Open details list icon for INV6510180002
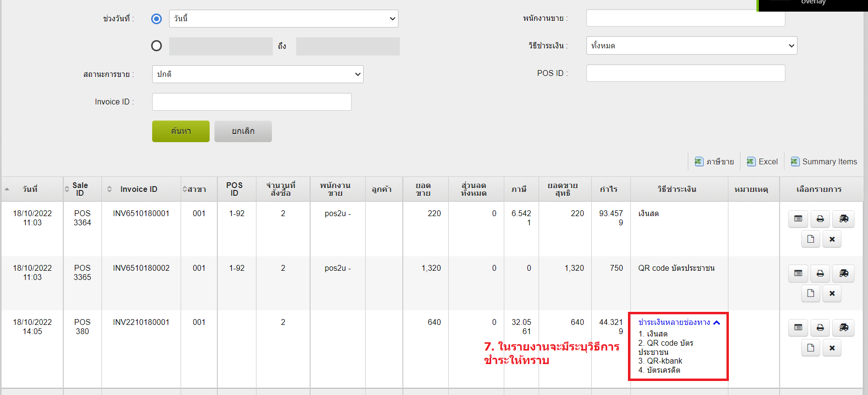The image size is (868, 395). point(798,273)
